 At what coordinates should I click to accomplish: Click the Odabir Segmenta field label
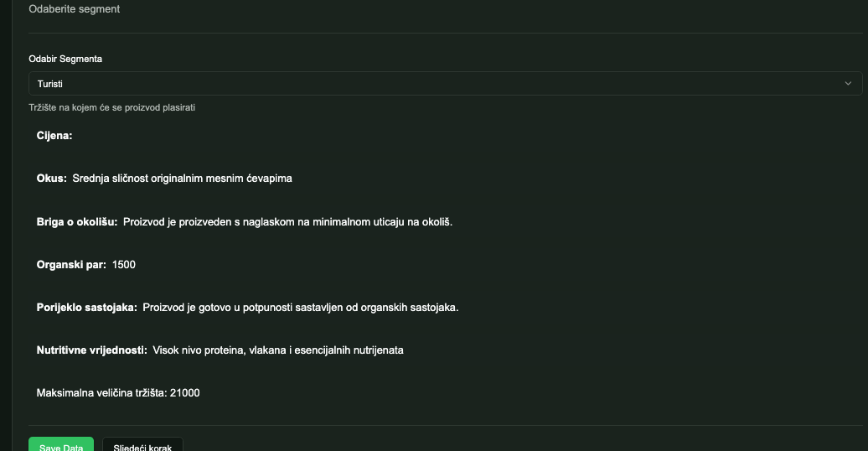pos(66,60)
